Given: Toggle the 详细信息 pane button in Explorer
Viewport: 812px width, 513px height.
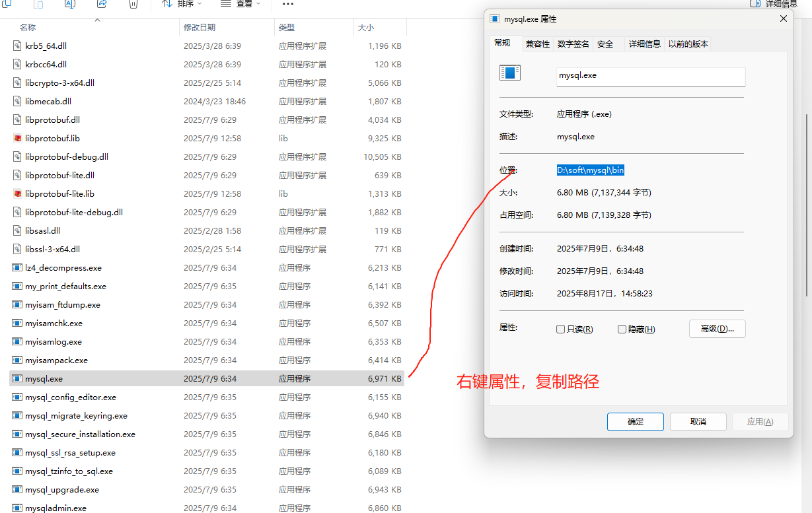Looking at the screenshot, I should (x=773, y=4).
